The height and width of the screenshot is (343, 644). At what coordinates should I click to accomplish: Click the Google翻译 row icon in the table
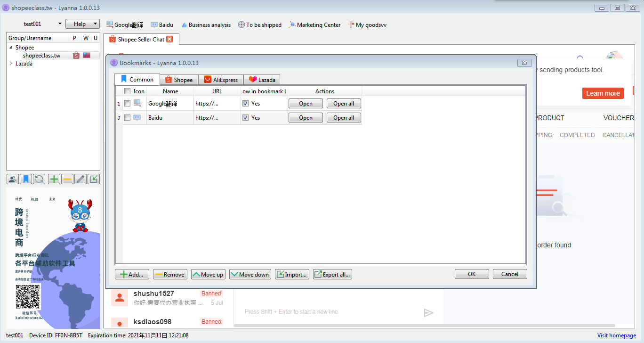coord(137,104)
